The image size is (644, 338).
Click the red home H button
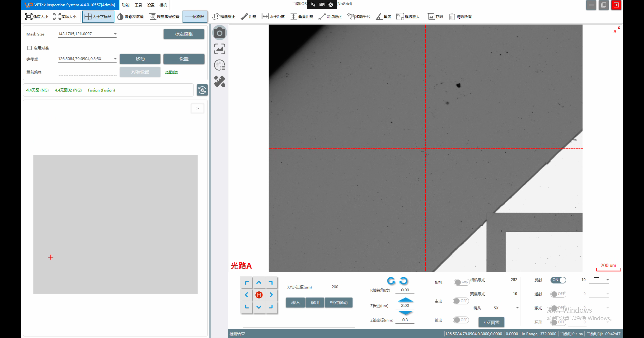point(259,295)
